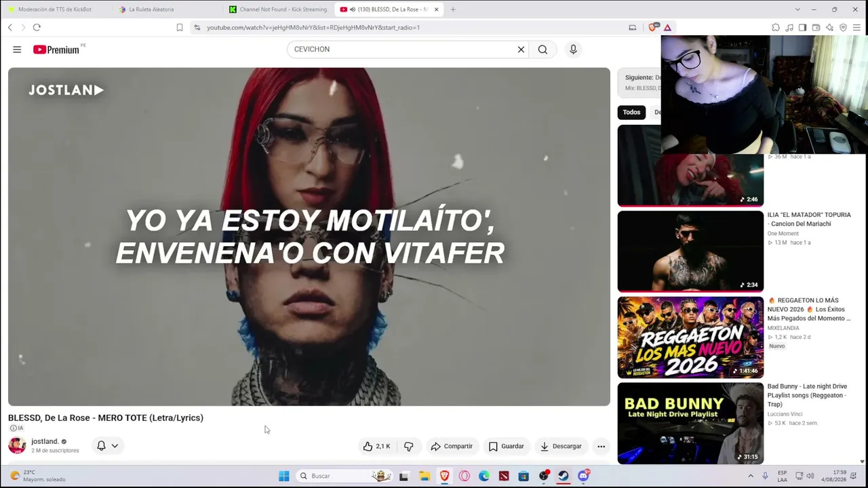Open a new browser tab
The image size is (868, 488).
[x=453, y=9]
